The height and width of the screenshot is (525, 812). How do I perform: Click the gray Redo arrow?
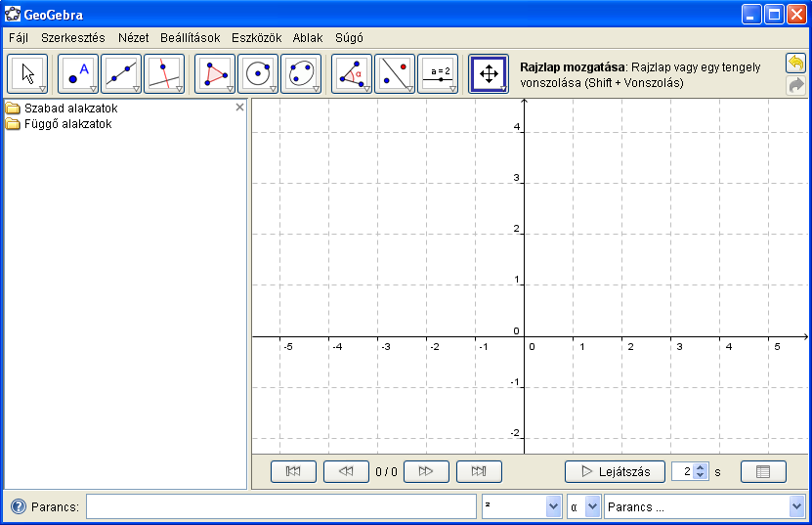(x=795, y=85)
